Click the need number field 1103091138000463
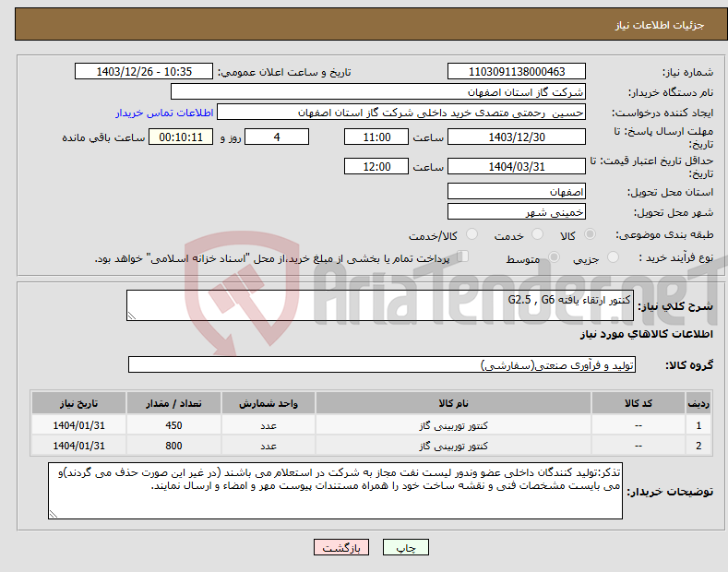The image size is (728, 572). tap(517, 72)
